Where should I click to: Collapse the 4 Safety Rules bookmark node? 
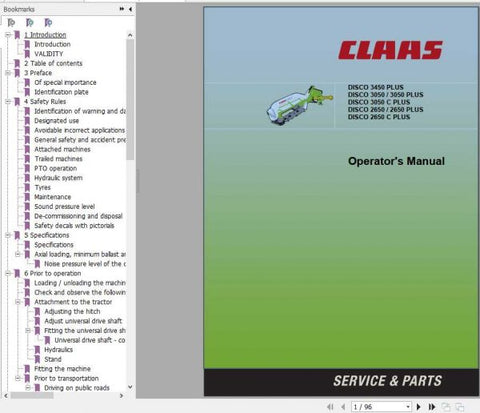click(8, 102)
